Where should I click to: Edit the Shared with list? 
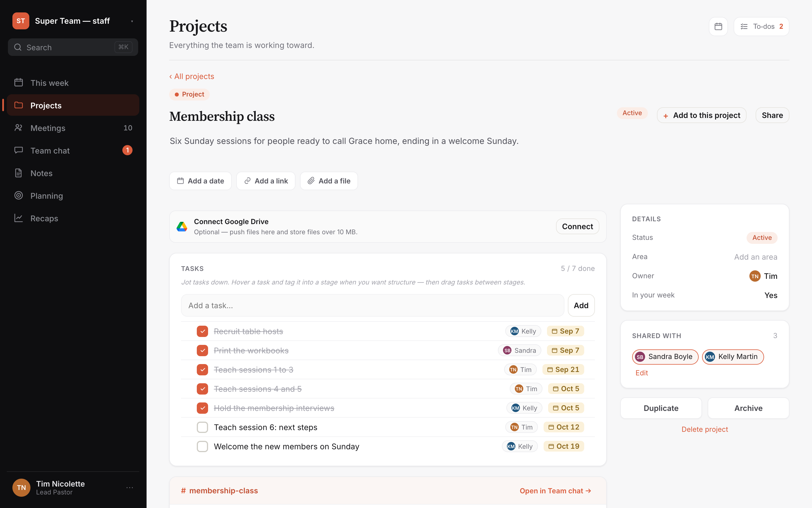tap(641, 373)
